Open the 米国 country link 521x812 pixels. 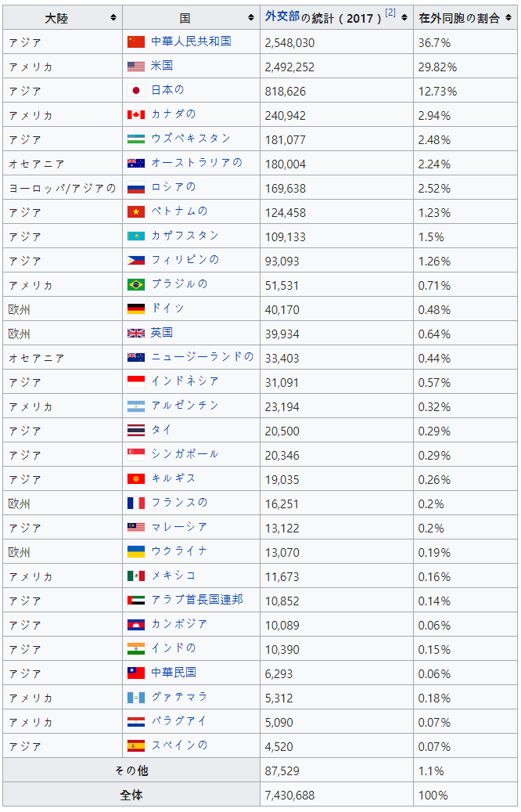click(162, 66)
